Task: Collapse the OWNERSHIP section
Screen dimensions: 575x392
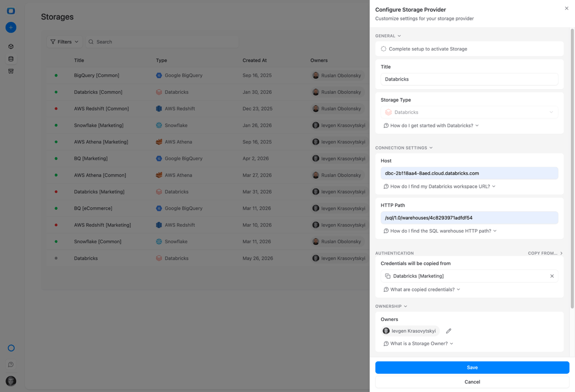Action: tap(391, 306)
